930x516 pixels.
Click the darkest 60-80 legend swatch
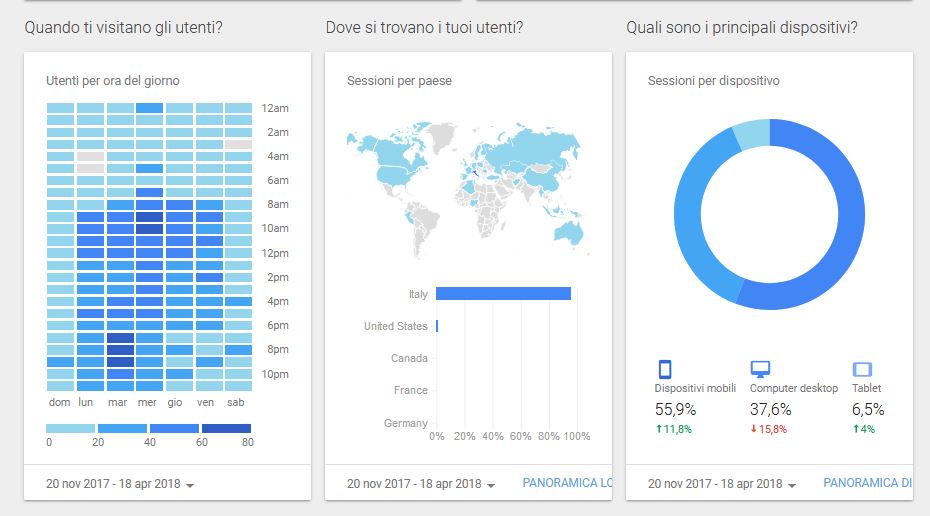[x=225, y=428]
